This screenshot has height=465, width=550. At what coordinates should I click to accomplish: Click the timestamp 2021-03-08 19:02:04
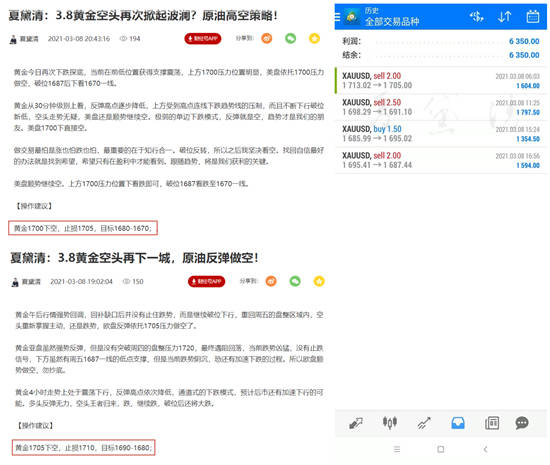coord(81,281)
